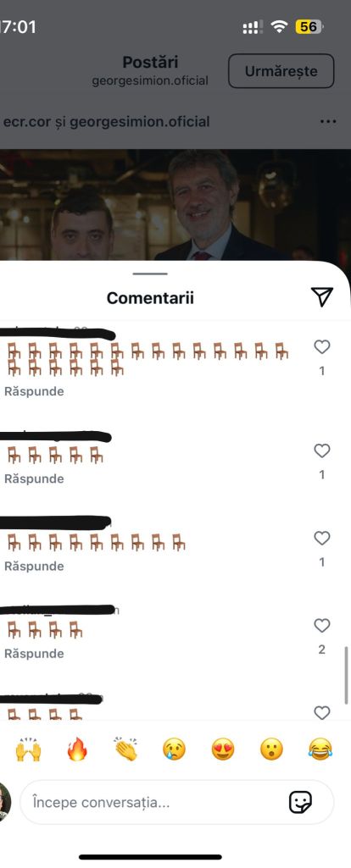
Task: Tap the Urmărește follow button
Action: tap(281, 71)
